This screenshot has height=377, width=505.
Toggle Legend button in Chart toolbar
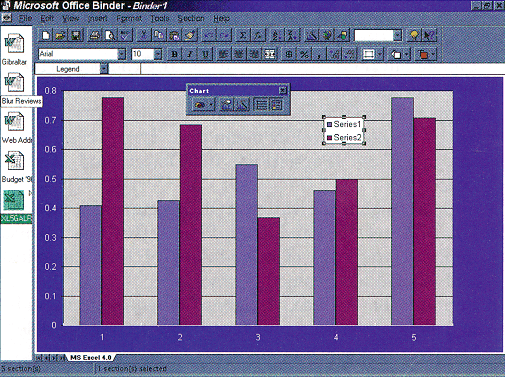(x=276, y=105)
